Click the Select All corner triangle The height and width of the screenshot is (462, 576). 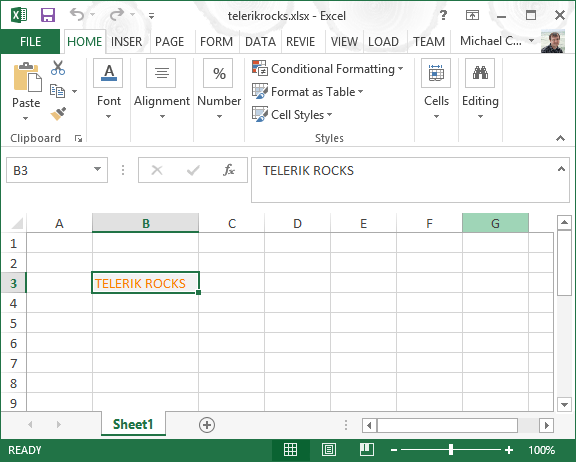(x=17, y=223)
